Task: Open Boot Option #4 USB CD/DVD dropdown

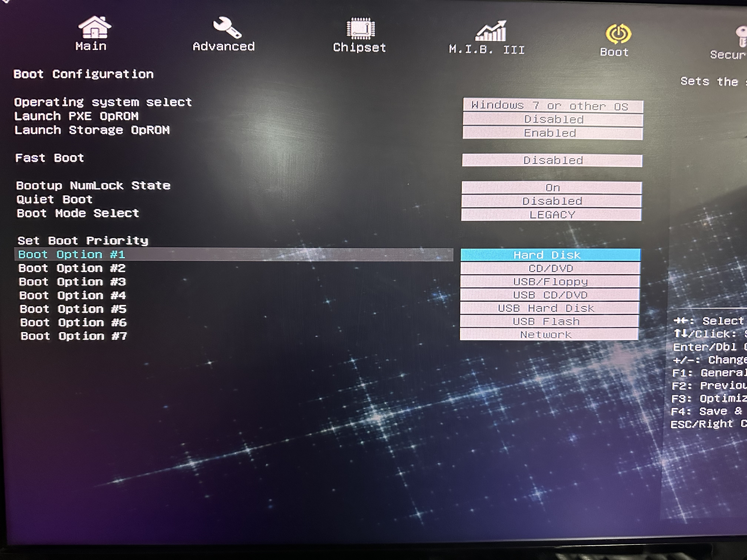Action: 550,295
